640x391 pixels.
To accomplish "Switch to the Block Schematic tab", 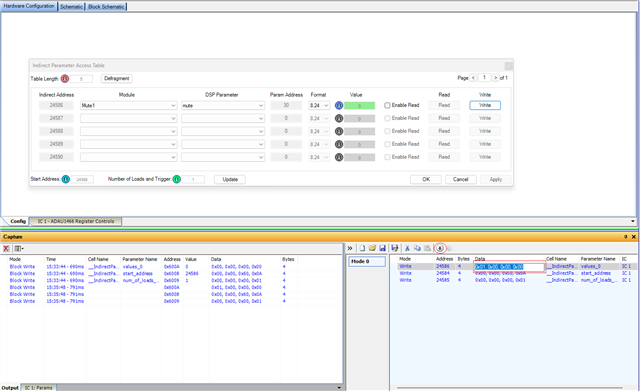I will pyautogui.click(x=106, y=7).
